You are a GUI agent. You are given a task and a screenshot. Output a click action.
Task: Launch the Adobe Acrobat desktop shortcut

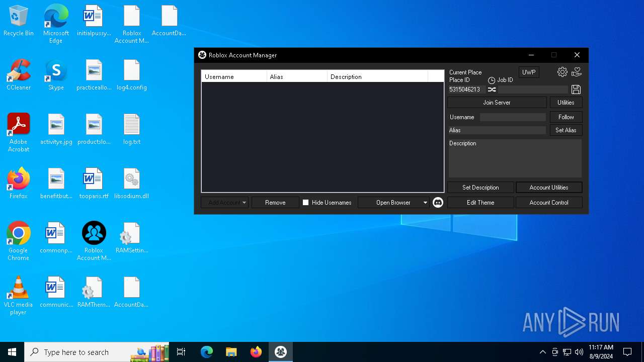pyautogui.click(x=19, y=133)
